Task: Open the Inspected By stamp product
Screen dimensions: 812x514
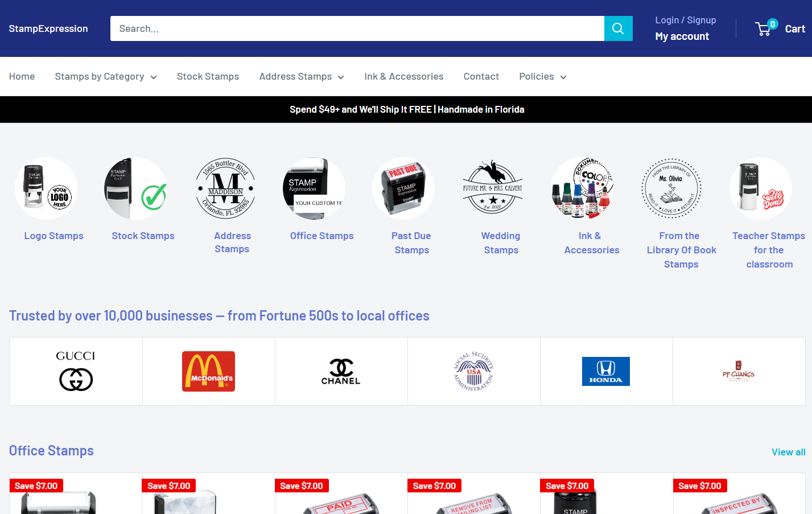Action: click(739, 502)
